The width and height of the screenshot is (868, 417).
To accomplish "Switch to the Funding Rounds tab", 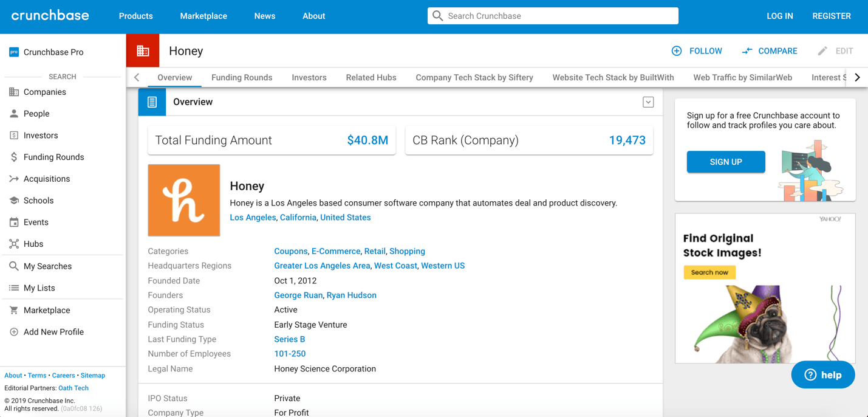I will 242,78.
